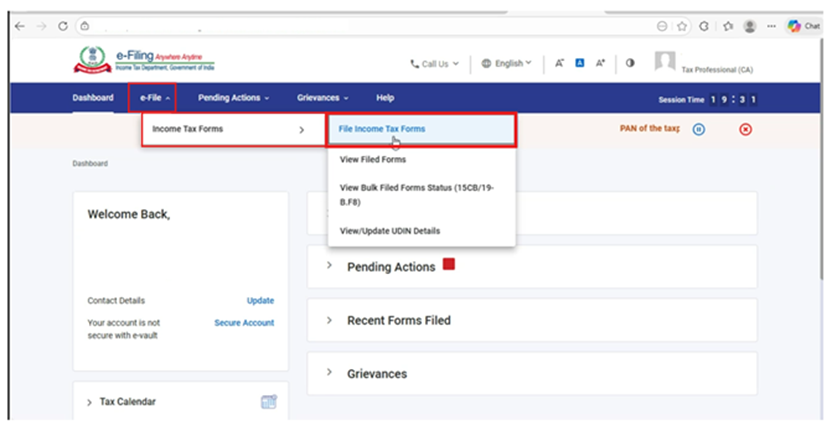Open the Tax Calendar icon
Screen dimensions: 827x425
pyautogui.click(x=268, y=402)
